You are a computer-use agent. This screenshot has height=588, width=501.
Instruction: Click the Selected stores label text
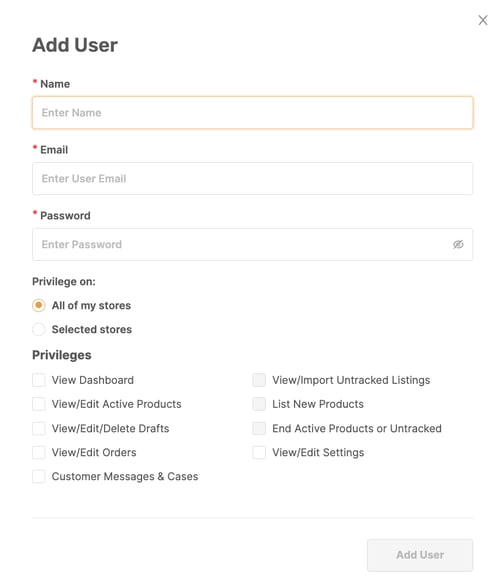pyautogui.click(x=92, y=329)
